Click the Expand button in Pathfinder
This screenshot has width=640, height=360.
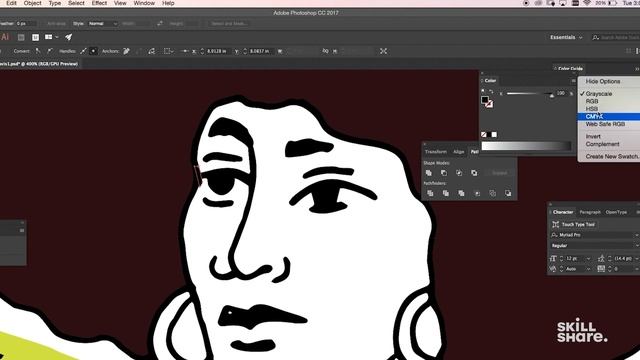tap(499, 173)
